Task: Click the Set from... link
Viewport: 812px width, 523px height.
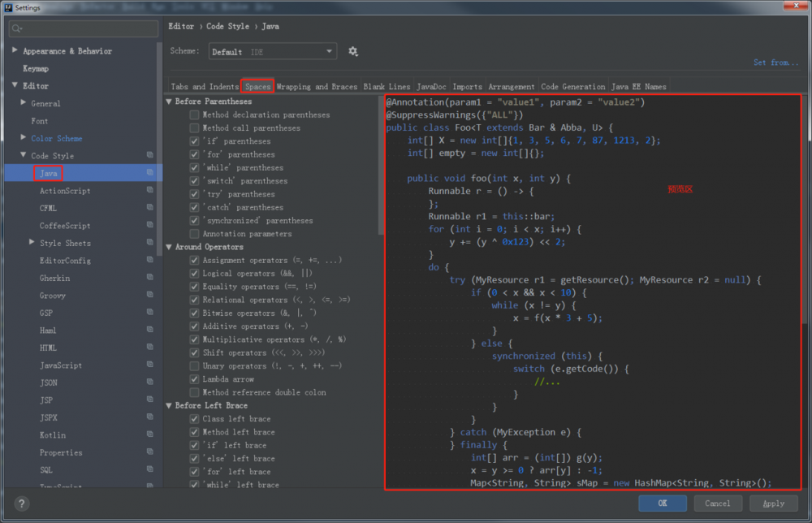Action: coord(775,63)
